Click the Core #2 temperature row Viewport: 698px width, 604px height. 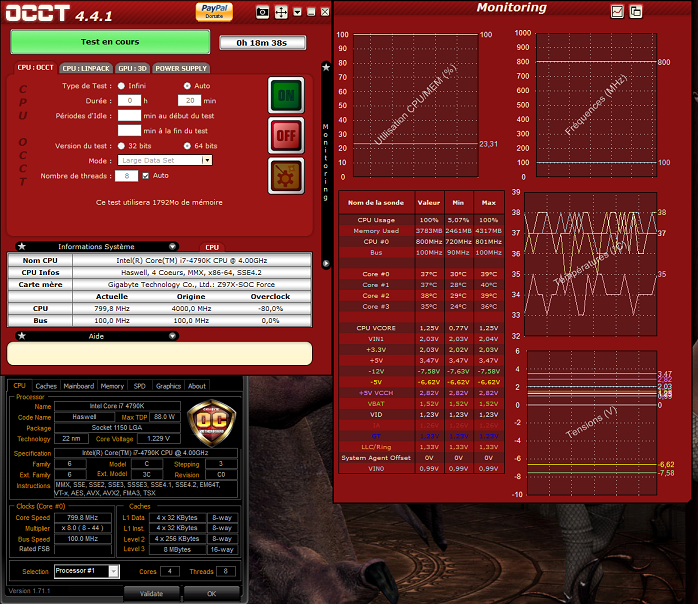(x=421, y=296)
